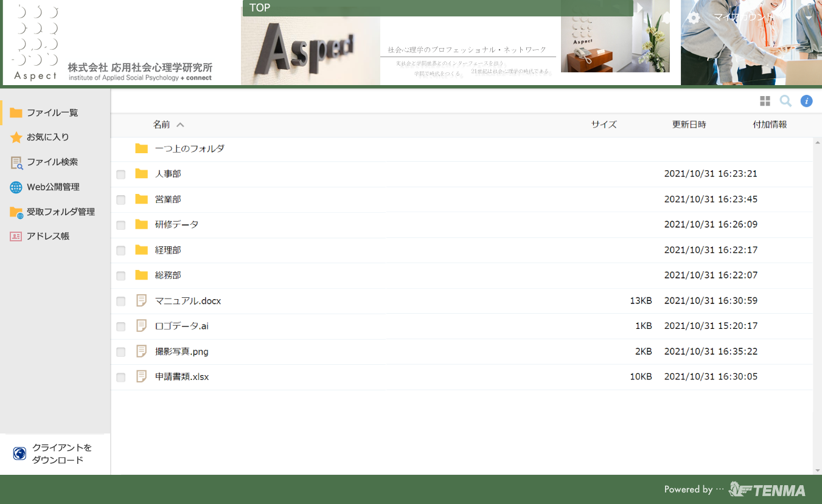Click the file list scrollbar down arrow

tap(817, 471)
